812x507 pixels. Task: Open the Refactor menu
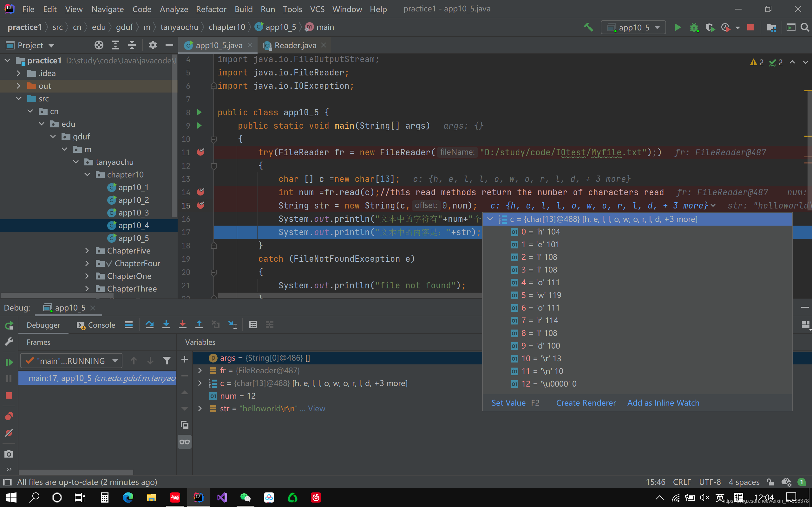[x=211, y=9]
